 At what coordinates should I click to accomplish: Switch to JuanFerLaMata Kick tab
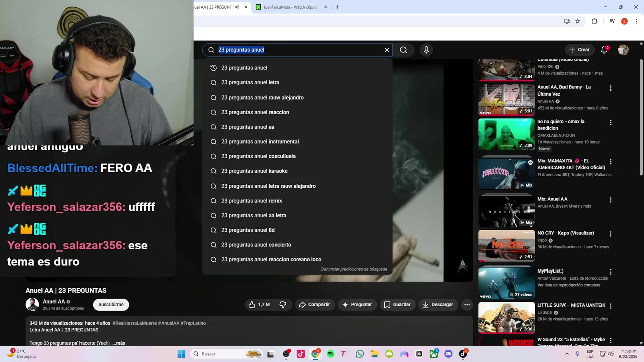[x=291, y=7]
